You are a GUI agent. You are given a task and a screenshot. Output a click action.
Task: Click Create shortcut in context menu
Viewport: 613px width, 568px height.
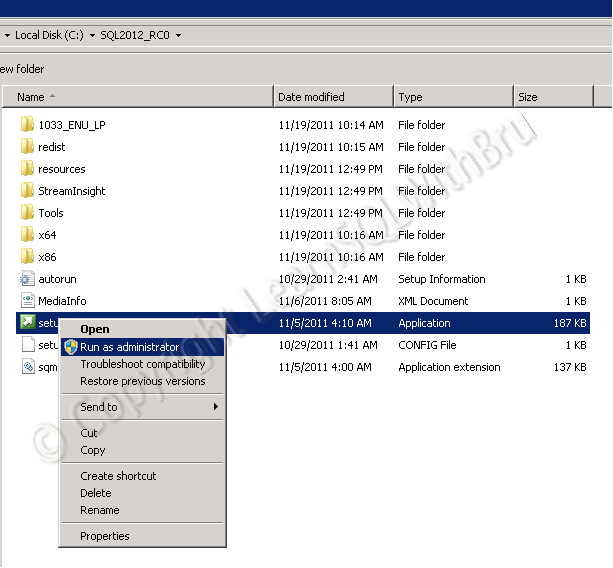point(118,476)
